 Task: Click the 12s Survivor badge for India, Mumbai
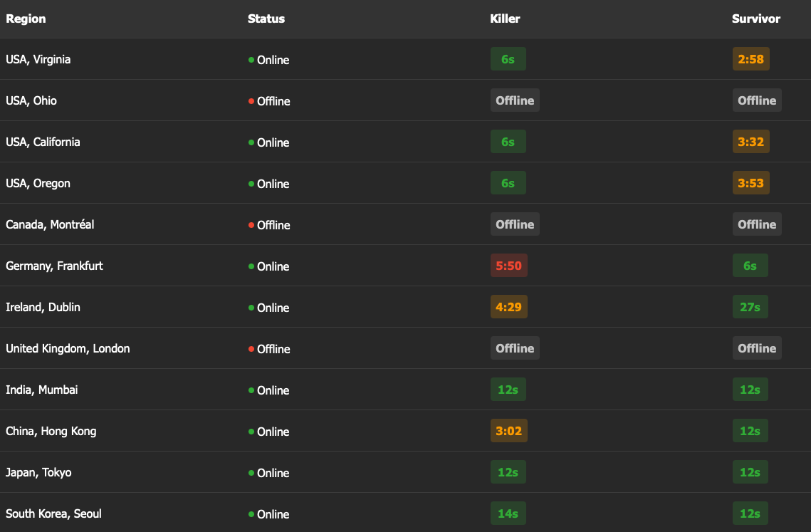pos(750,390)
